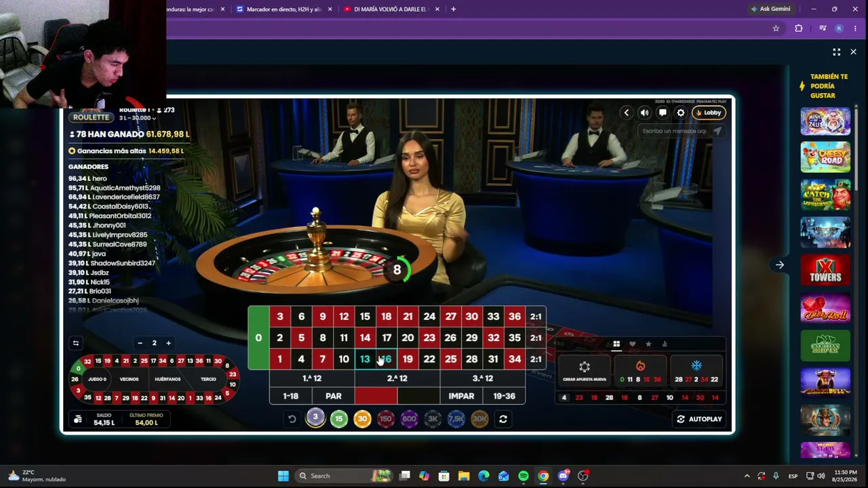
Task: Bet on Huérfanos racetrack section
Action: [x=167, y=380]
